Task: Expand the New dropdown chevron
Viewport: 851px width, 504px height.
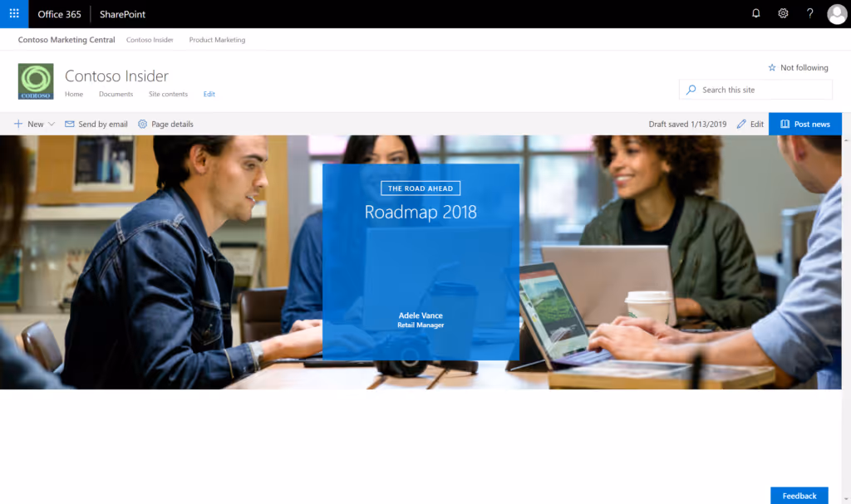Action: pos(52,124)
